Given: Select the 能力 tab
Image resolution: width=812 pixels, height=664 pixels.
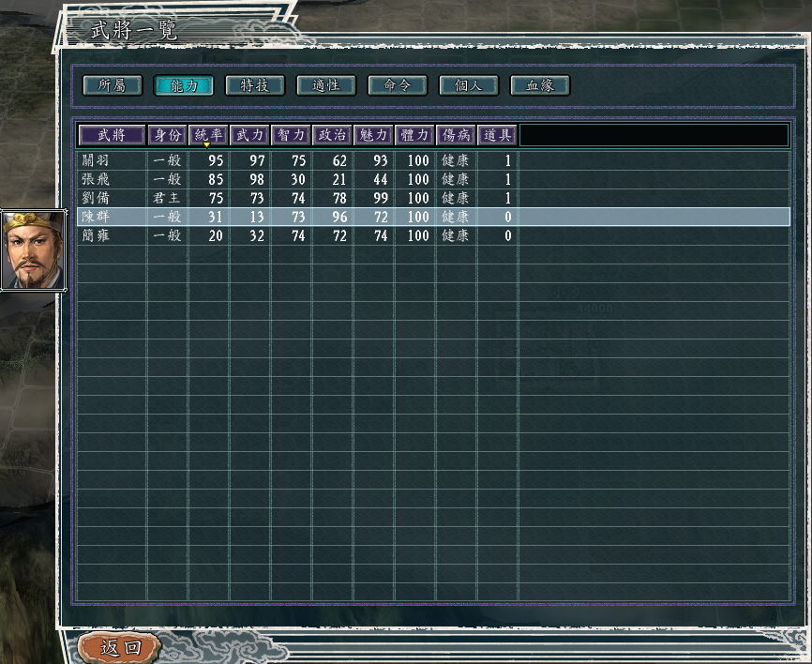Looking at the screenshot, I should tap(184, 85).
